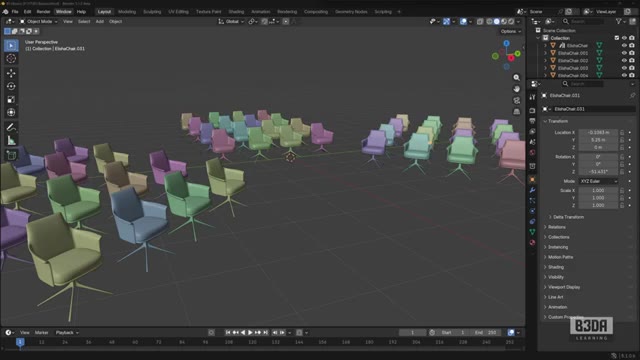Image resolution: width=640 pixels, height=360 pixels.
Task: Open the Object properties tab
Action: (x=532, y=180)
